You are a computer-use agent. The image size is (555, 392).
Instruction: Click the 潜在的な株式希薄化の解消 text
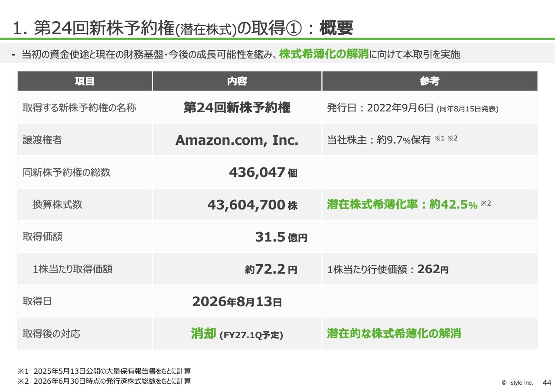pyautogui.click(x=394, y=333)
